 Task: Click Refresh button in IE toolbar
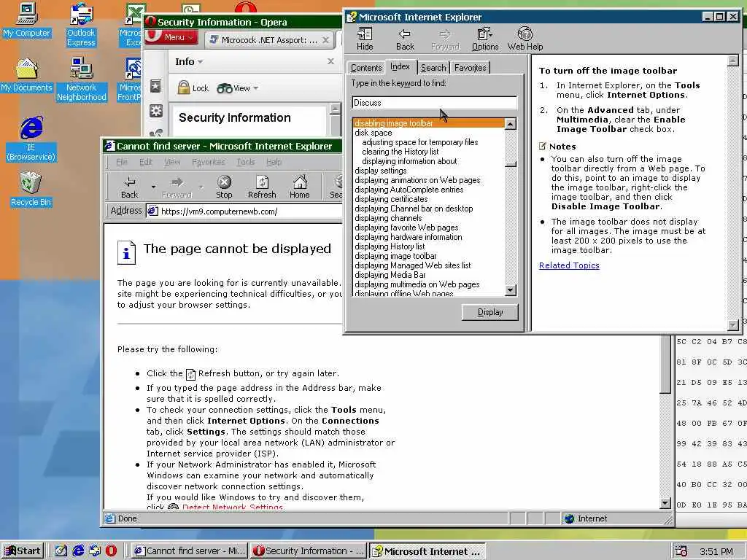point(262,187)
